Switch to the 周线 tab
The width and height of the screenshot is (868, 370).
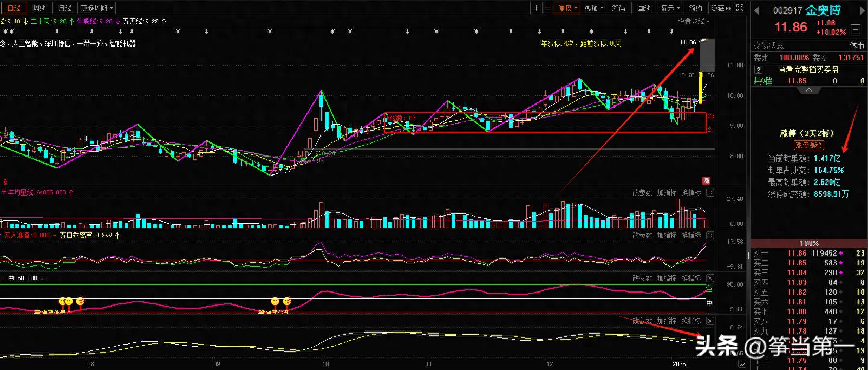click(x=40, y=8)
